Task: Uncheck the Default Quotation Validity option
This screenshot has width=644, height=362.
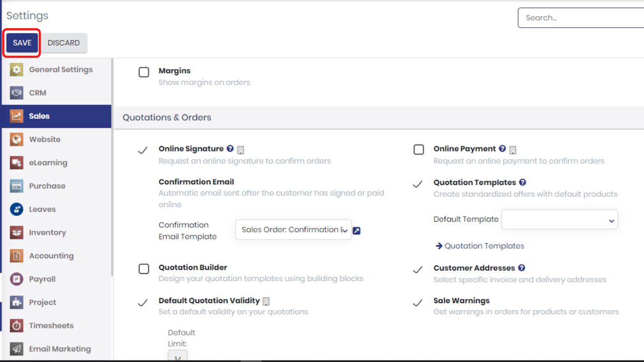Action: (x=143, y=302)
